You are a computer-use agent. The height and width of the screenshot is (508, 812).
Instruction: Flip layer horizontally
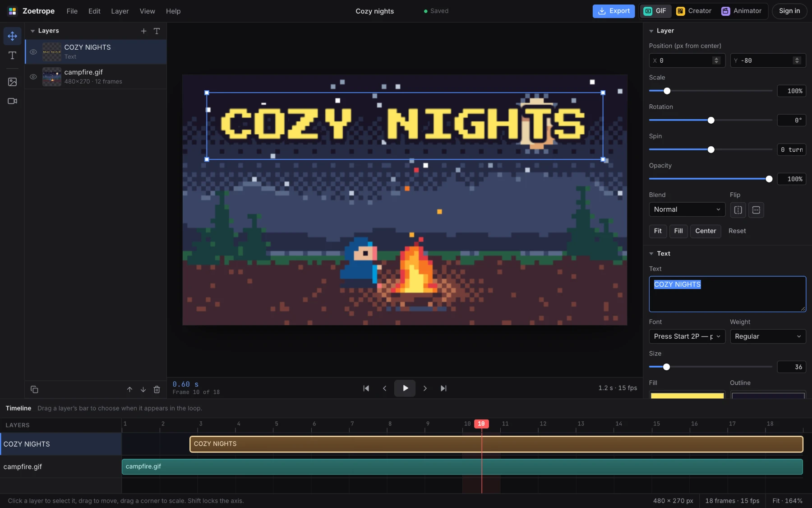tap(738, 210)
